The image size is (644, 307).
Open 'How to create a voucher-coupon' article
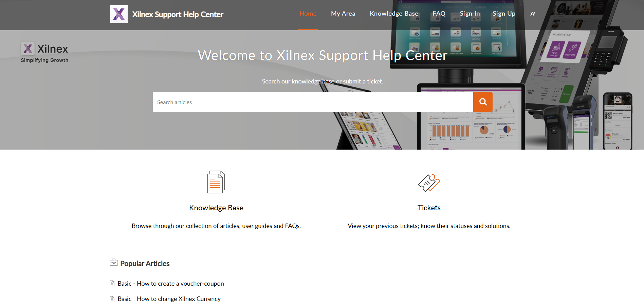171,284
